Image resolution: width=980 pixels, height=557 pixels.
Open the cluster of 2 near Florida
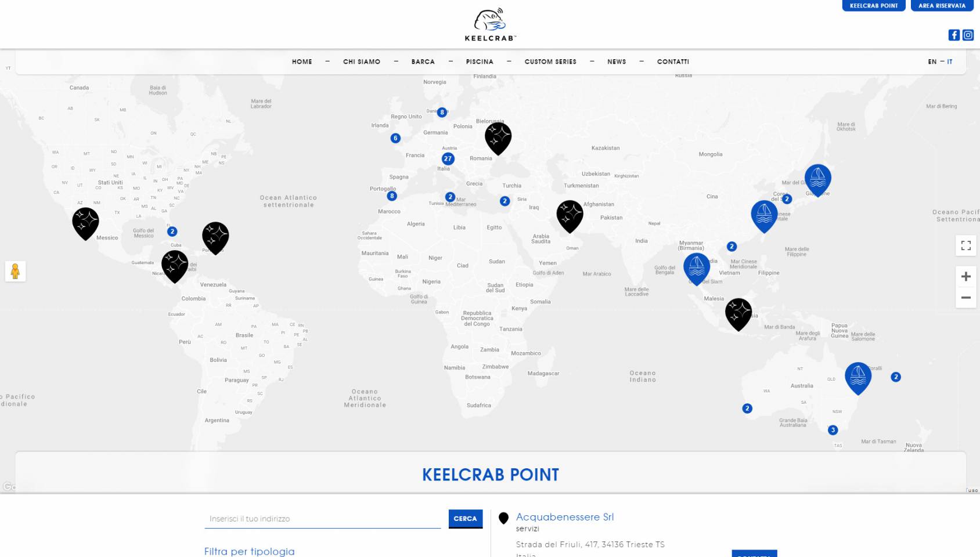coord(172,232)
